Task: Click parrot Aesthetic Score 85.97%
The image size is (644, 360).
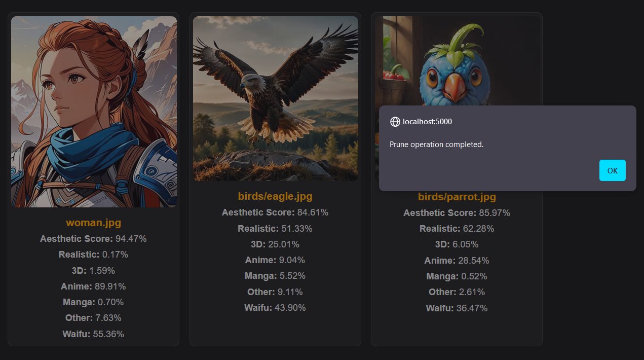Action: click(x=457, y=213)
